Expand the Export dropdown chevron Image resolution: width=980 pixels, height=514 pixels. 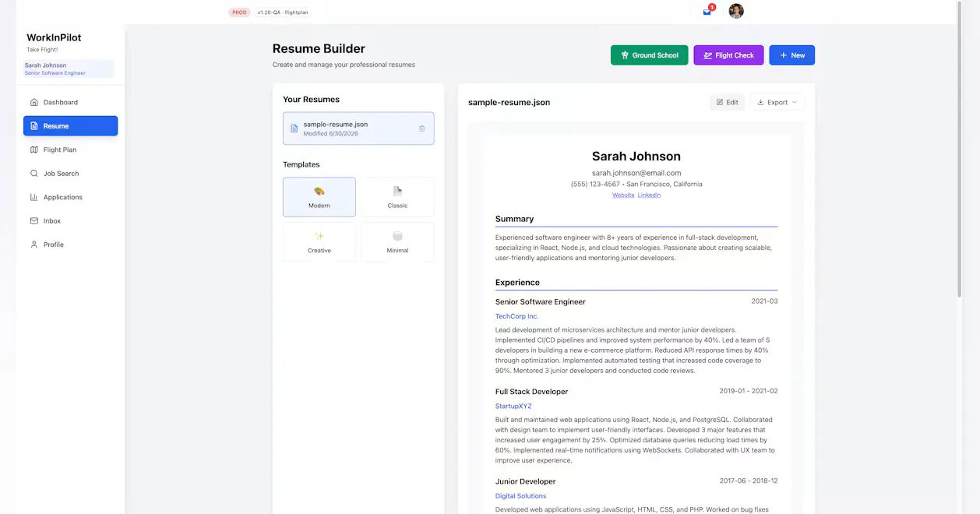[x=795, y=102]
